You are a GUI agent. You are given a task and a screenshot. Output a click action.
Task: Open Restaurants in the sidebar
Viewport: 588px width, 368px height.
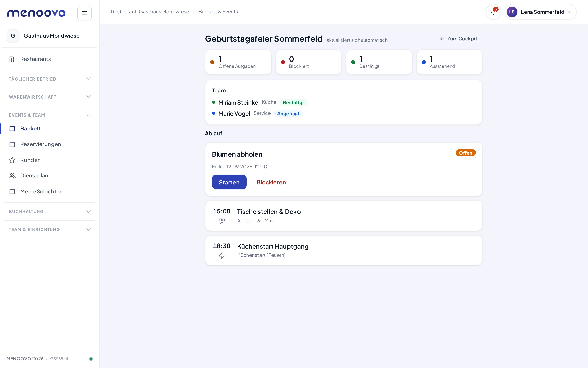pyautogui.click(x=50, y=59)
